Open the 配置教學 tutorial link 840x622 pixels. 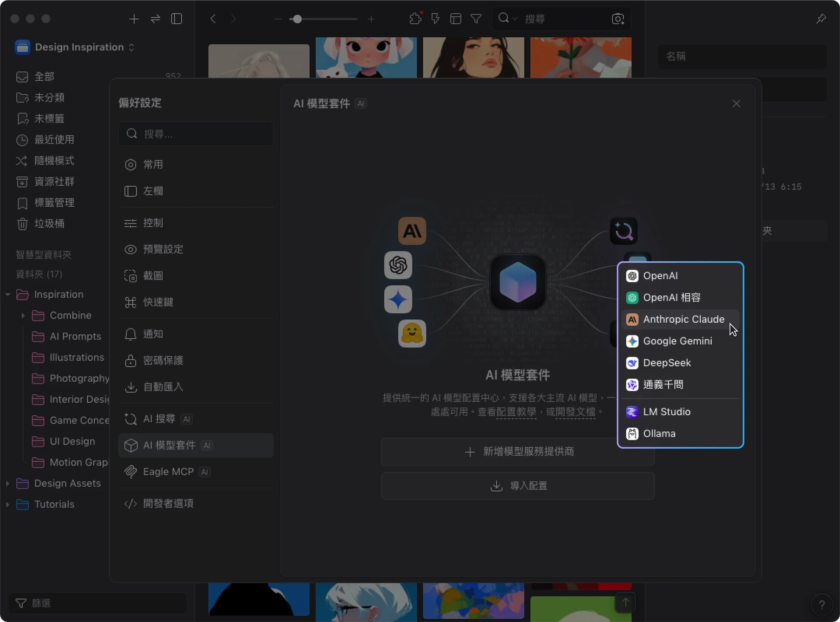[x=516, y=412]
